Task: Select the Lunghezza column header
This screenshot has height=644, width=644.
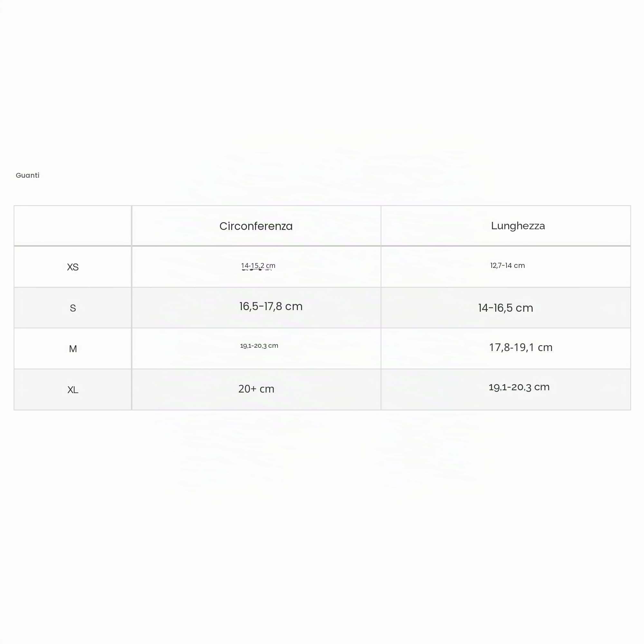Action: click(x=506, y=226)
